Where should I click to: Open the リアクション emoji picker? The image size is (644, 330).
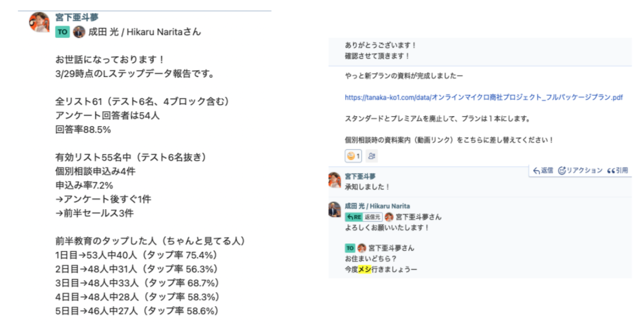tap(562, 171)
